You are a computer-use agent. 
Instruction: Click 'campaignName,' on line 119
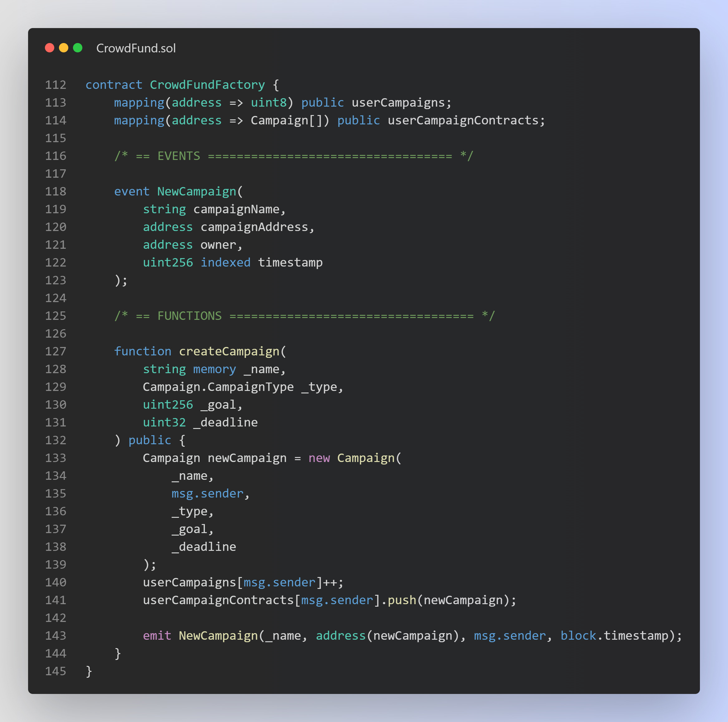click(240, 209)
